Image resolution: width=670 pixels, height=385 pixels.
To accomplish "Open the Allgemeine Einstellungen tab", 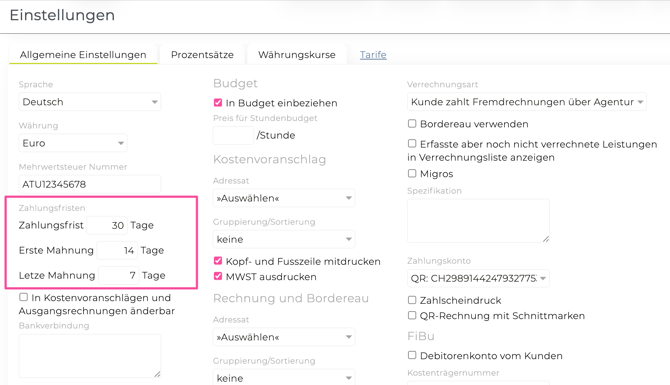I will pyautogui.click(x=83, y=55).
